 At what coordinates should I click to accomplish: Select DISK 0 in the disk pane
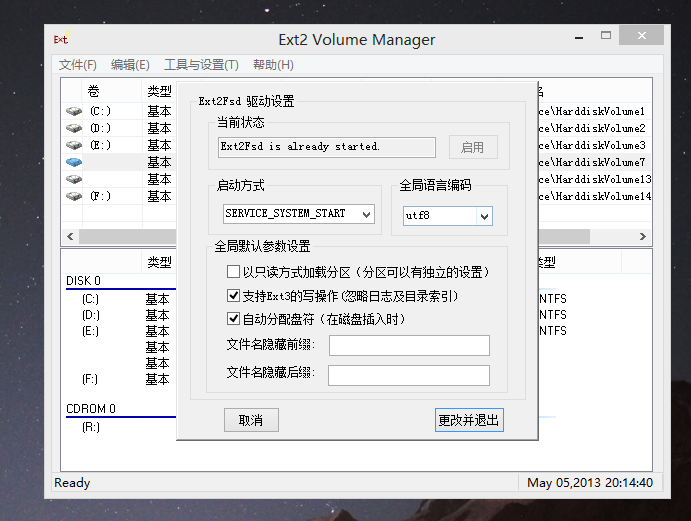[83, 281]
